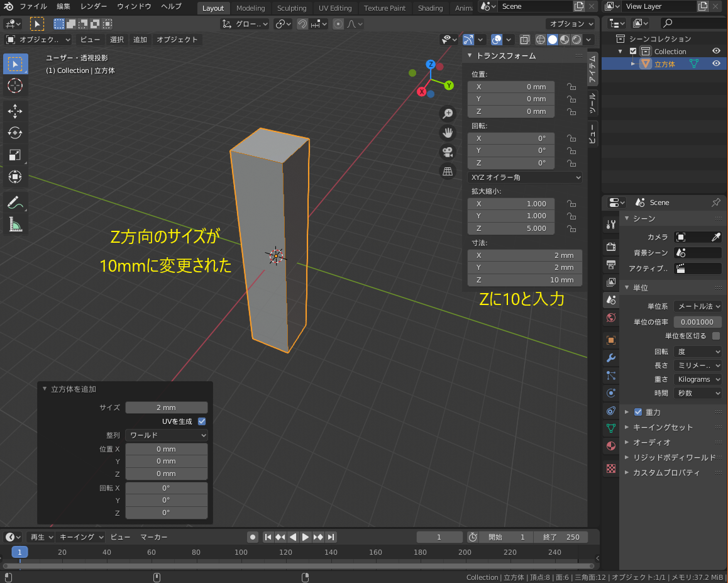
Task: Jump to the timeline start frame
Action: tap(268, 537)
